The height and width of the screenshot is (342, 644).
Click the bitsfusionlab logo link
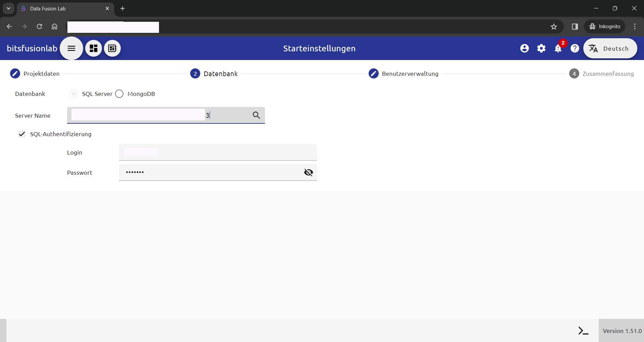click(32, 48)
